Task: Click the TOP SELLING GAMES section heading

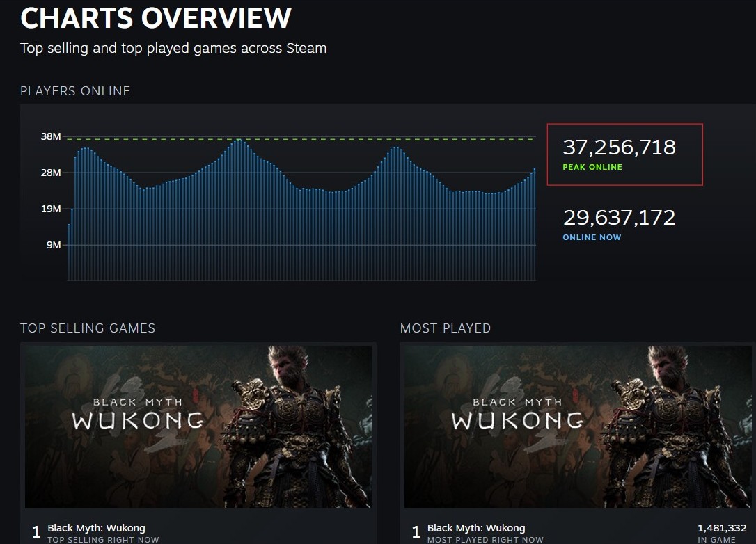Action: pyautogui.click(x=88, y=328)
